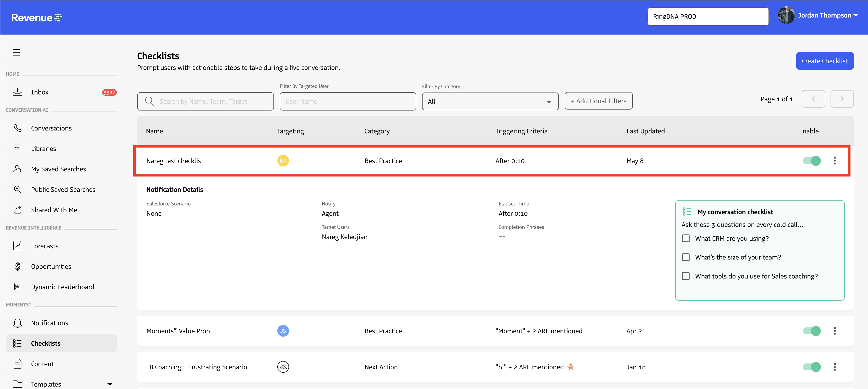Focus the Search by Name, Team, Target field
The image size is (868, 389).
pyautogui.click(x=206, y=101)
